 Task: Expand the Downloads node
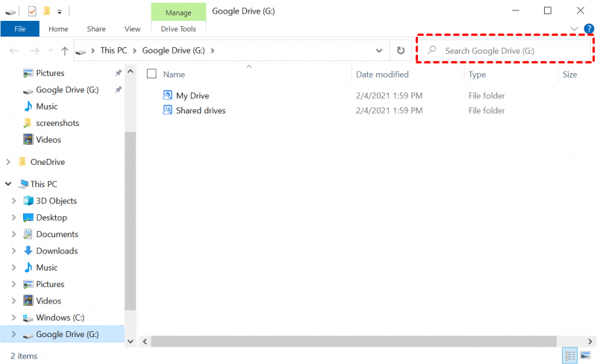coord(13,251)
